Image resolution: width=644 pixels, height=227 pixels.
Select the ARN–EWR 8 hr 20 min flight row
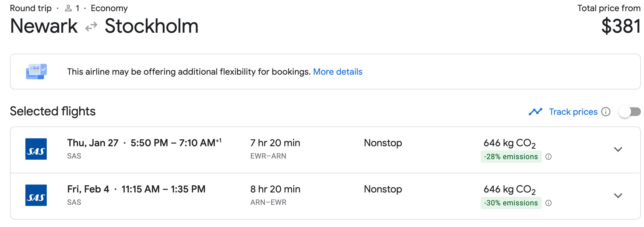tap(275, 196)
